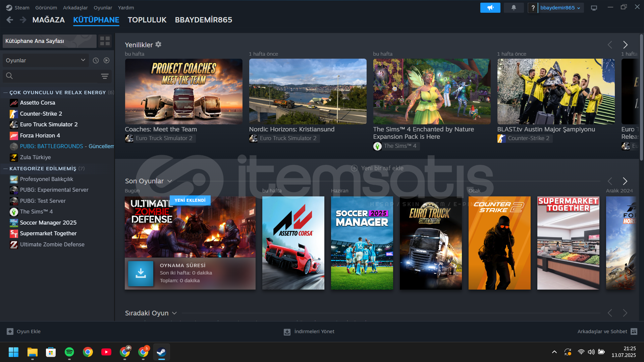Open the volume control in system tray
Screen dimensions: 644x362
(591, 352)
